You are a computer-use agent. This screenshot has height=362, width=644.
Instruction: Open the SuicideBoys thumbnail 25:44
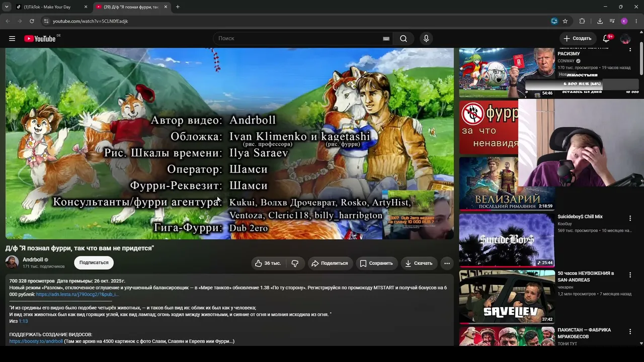[507, 240]
